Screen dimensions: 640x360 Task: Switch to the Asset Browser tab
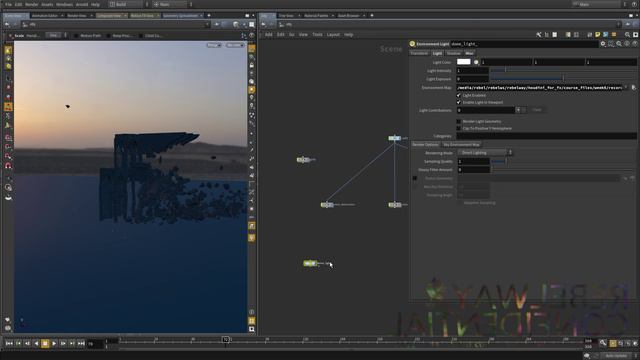point(348,16)
